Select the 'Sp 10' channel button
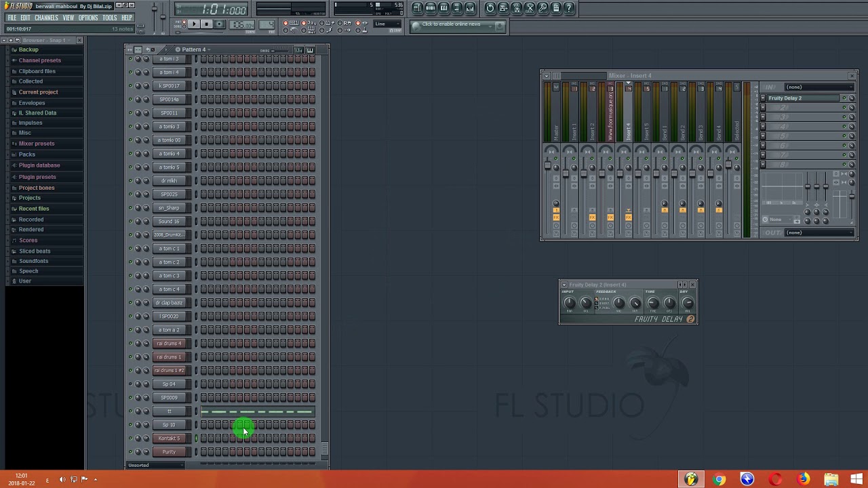Screen dimensions: 868x488 [169, 424]
